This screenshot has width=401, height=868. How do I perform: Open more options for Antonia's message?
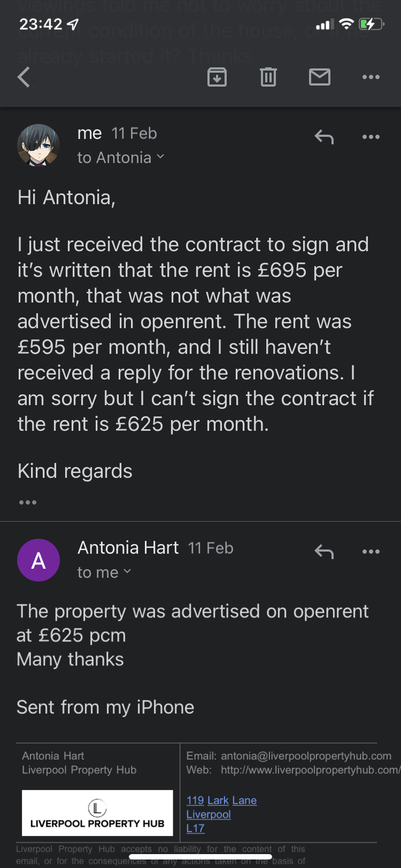(x=371, y=552)
